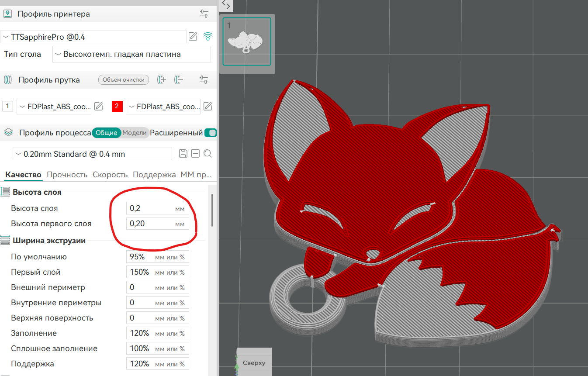This screenshot has width=588, height=376.
Task: Add a filament with plus icon
Action: click(162, 79)
